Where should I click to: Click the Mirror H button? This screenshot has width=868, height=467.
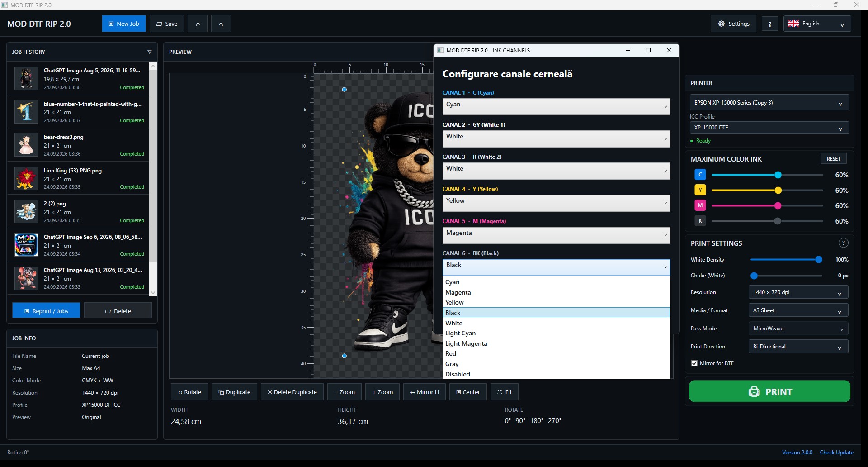click(x=425, y=392)
